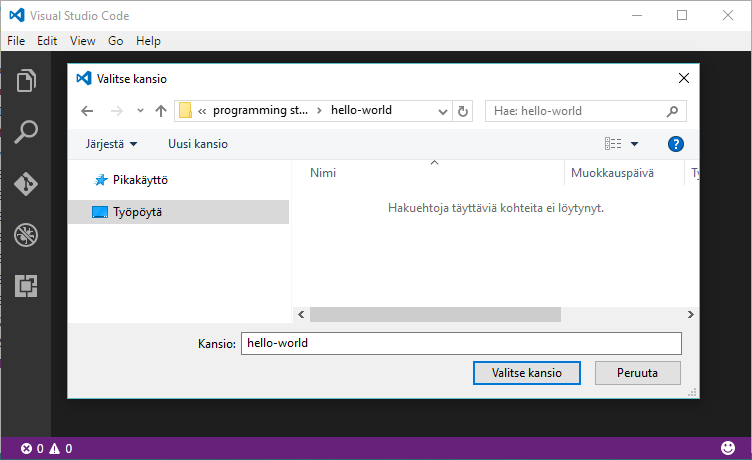Viewport: 752px width, 460px height.
Task: Click the dialog's blue help question icon
Action: pyautogui.click(x=675, y=144)
